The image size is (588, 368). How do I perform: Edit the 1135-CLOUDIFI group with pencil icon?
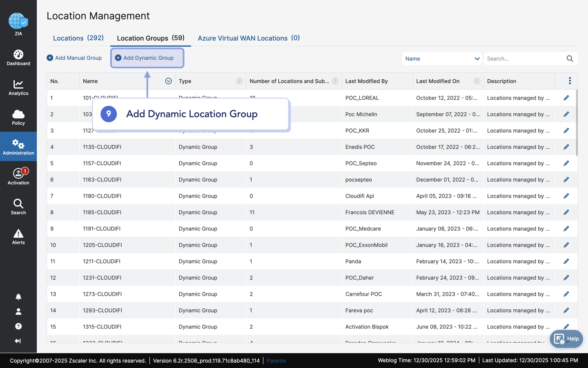(x=566, y=147)
